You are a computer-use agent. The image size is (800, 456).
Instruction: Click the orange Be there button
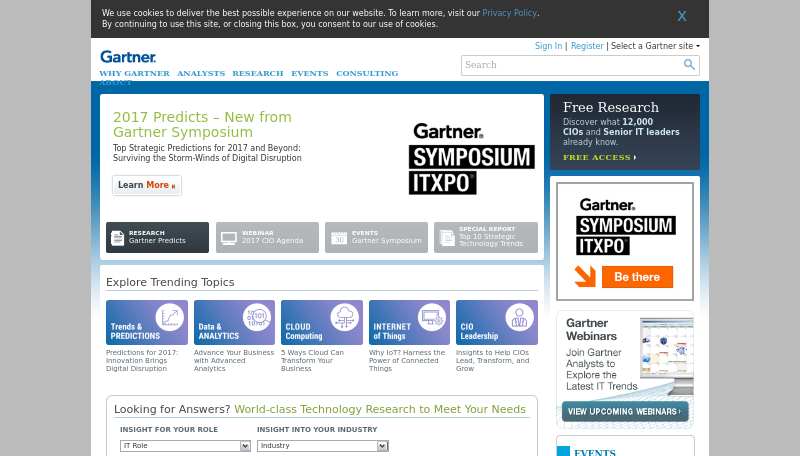tap(637, 277)
